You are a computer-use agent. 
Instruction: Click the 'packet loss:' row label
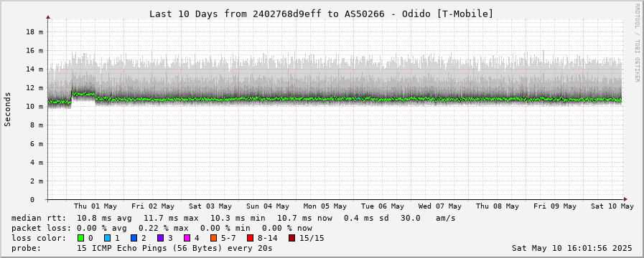(x=41, y=228)
